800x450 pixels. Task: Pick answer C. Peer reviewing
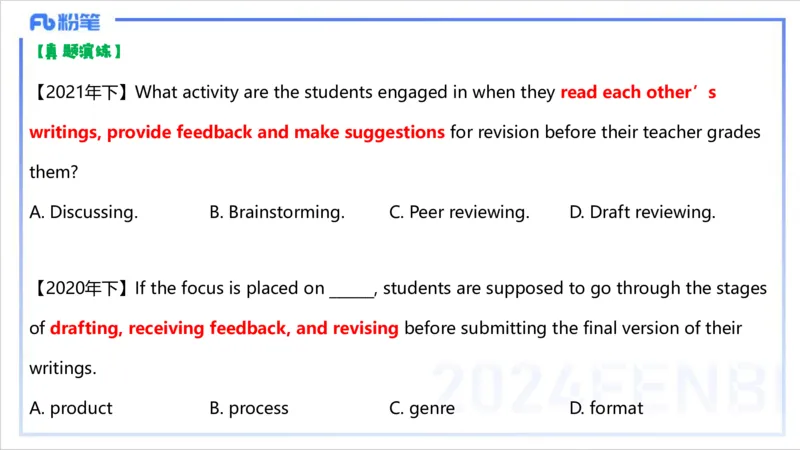(459, 212)
